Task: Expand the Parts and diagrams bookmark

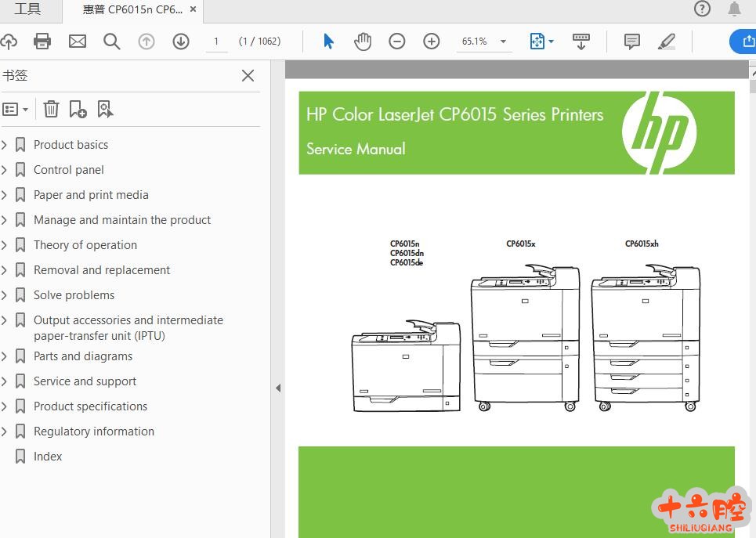Action: [x=5, y=356]
